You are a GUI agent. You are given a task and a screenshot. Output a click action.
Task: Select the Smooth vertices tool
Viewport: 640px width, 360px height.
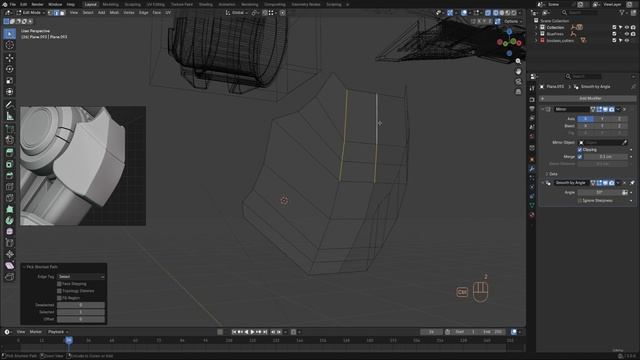point(10,232)
